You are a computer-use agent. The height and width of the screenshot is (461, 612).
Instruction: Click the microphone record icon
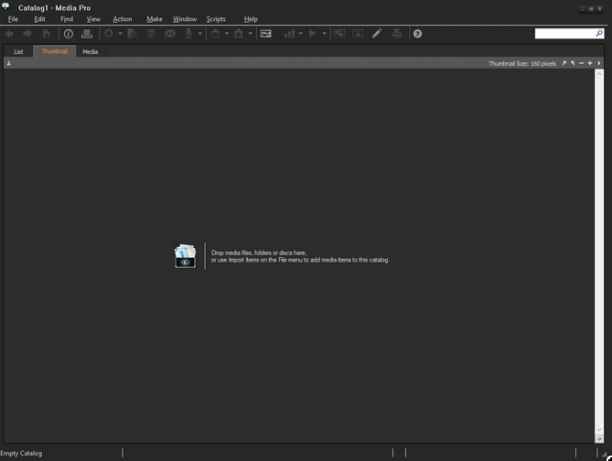coord(189,34)
